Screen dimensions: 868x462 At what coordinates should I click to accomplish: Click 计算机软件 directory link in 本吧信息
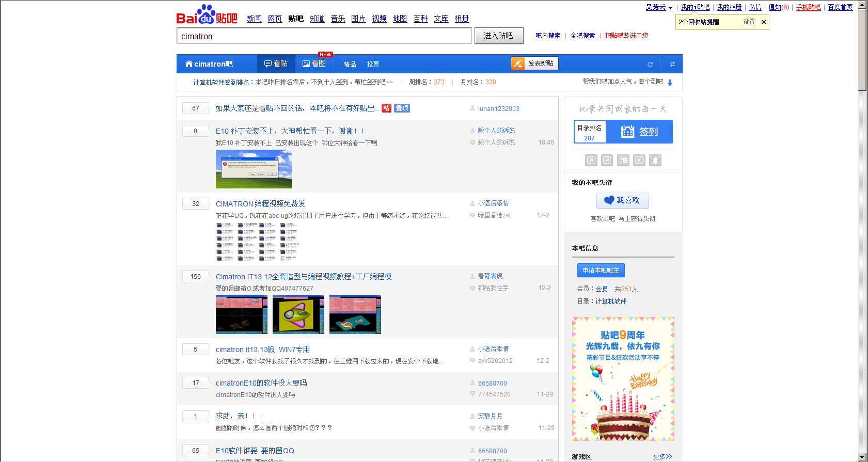point(611,301)
